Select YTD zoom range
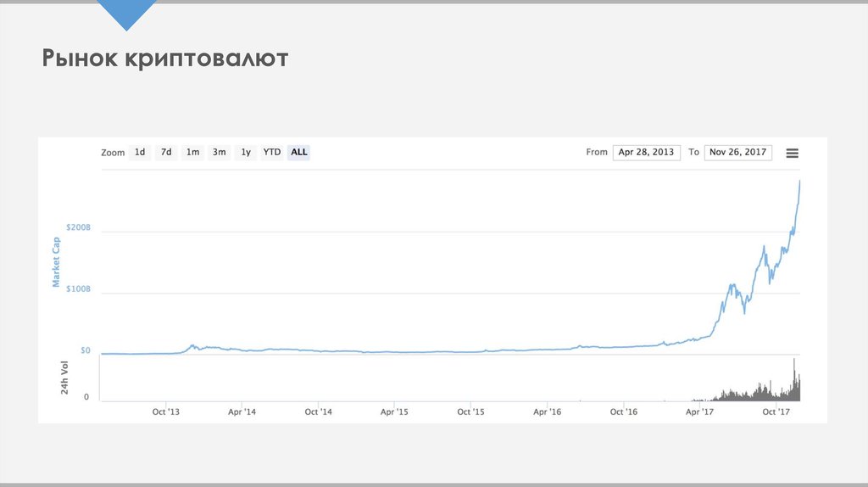This screenshot has height=487, width=868. 271,153
